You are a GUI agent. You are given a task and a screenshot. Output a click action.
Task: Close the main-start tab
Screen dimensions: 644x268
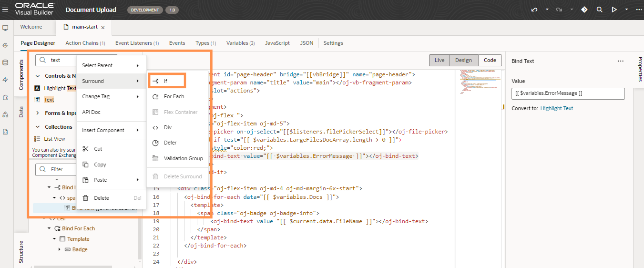tap(103, 28)
